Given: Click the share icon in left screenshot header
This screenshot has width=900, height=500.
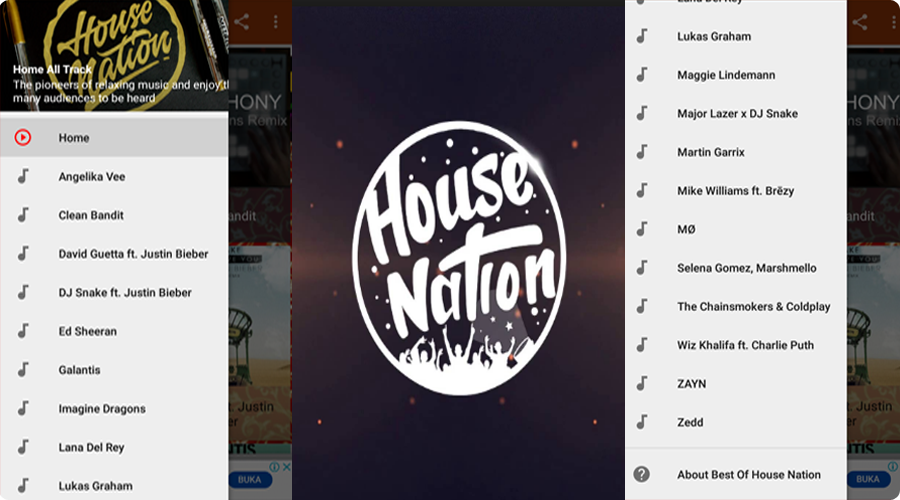Looking at the screenshot, I should [x=242, y=22].
